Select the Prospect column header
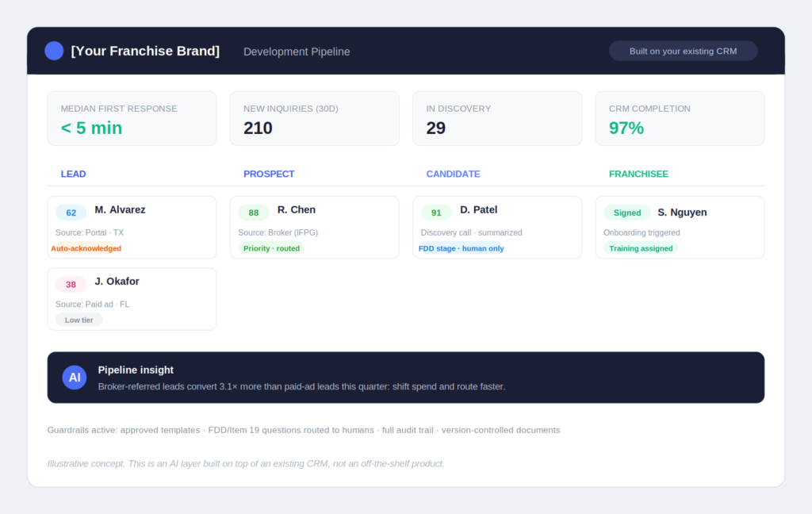The height and width of the screenshot is (514, 812). 269,174
